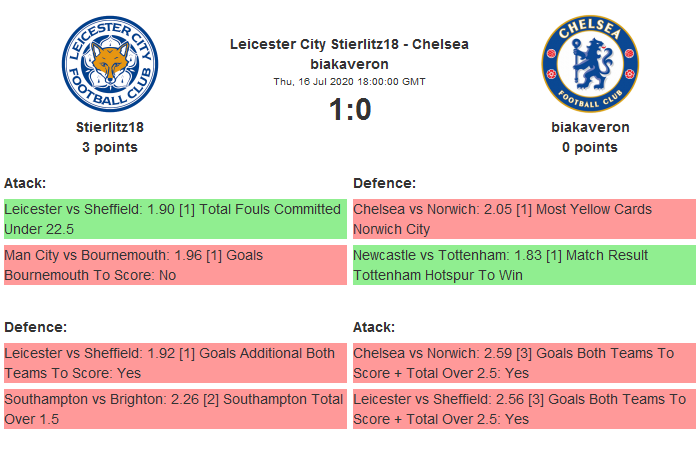This screenshot has width=700, height=460.
Task: Select Leicester vs Sheffield Total Fouls bet
Action: click(x=174, y=219)
